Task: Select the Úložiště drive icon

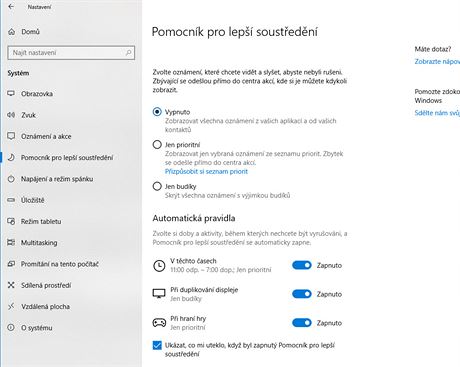Action: 11,200
